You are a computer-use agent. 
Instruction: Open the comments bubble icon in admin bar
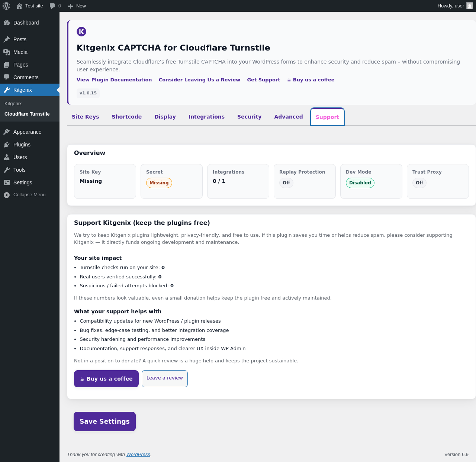[x=52, y=6]
